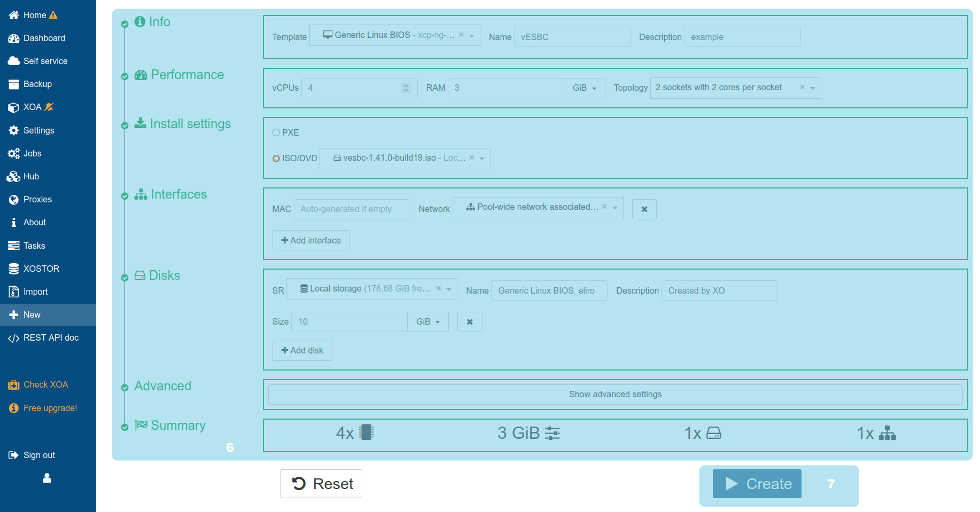Click the MAC address input field
This screenshot has height=512, width=980.
pos(352,209)
